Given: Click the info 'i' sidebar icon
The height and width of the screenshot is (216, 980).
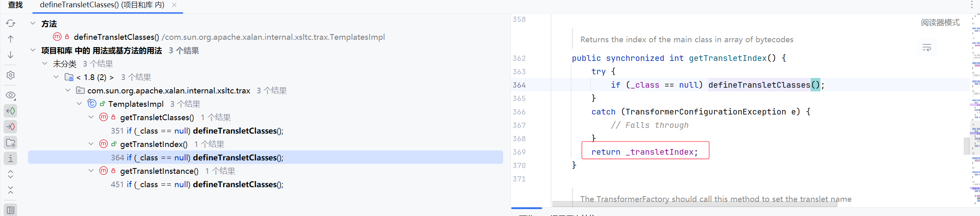Looking at the screenshot, I should tap(11, 158).
